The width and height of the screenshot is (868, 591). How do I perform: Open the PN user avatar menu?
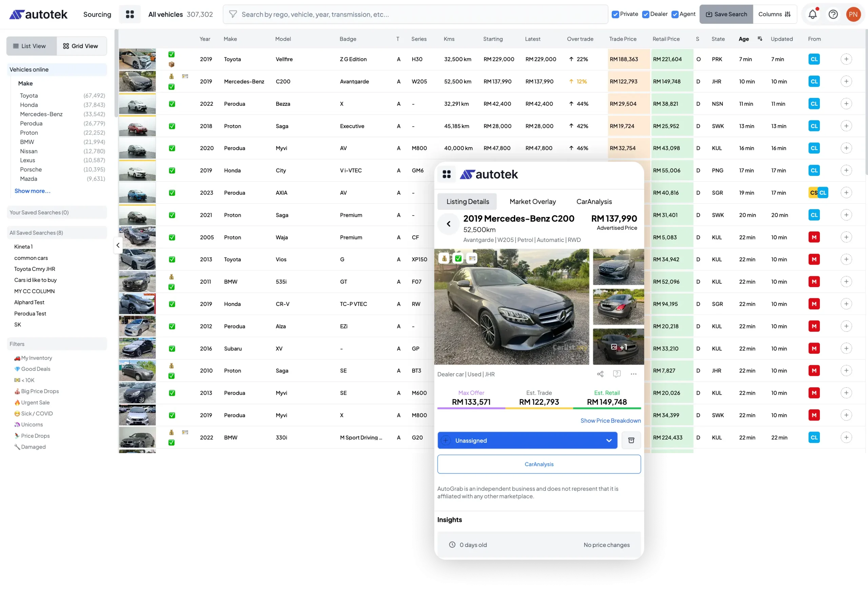tap(853, 14)
